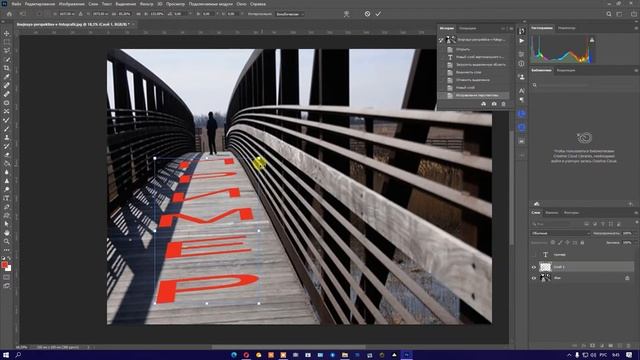Screen dimensions: 640x360
Task: Create new document from current history state
Action: pyautogui.click(x=483, y=104)
